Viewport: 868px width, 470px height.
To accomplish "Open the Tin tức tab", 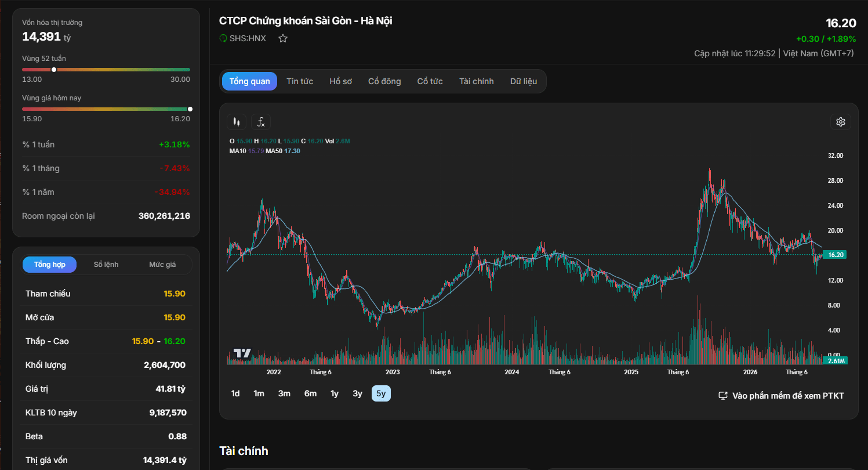I will (300, 81).
